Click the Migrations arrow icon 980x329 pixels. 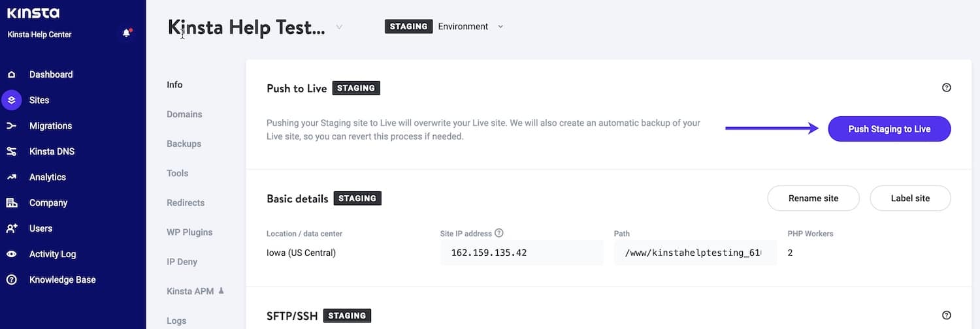tap(12, 126)
